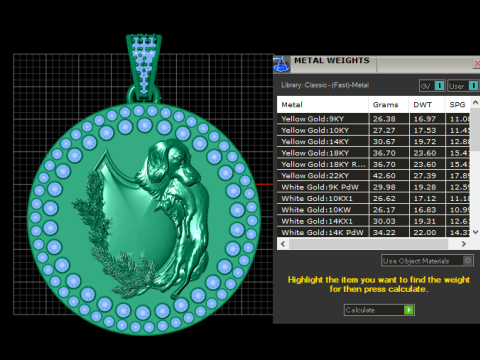The width and height of the screenshot is (480, 360).
Task: Click the Calculate button
Action: (x=379, y=310)
